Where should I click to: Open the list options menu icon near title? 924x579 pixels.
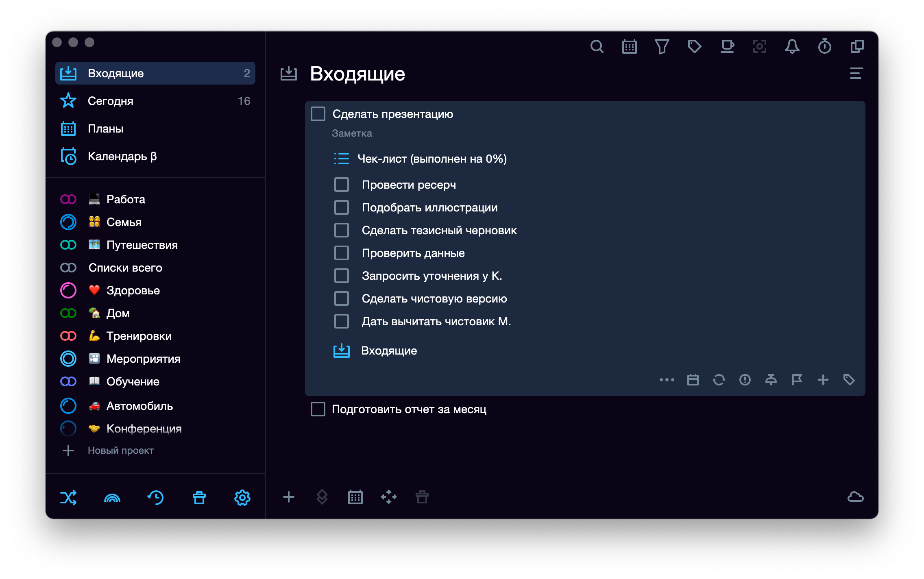click(x=856, y=74)
